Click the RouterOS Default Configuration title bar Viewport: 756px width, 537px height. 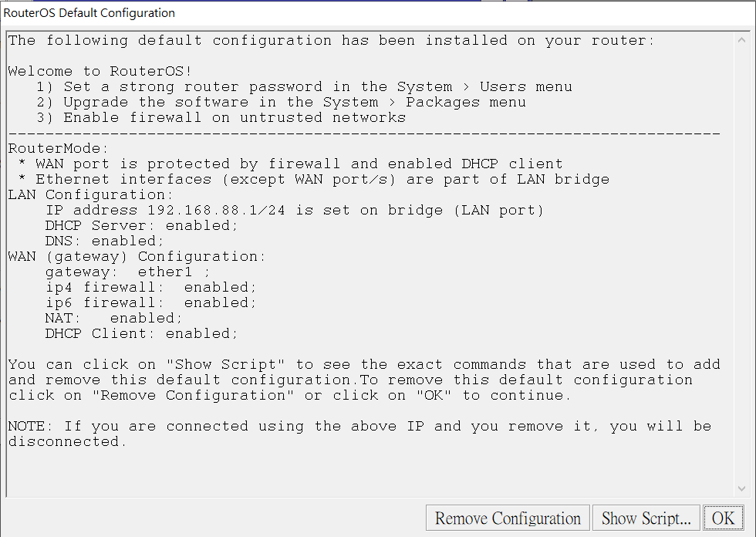tap(309, 12)
